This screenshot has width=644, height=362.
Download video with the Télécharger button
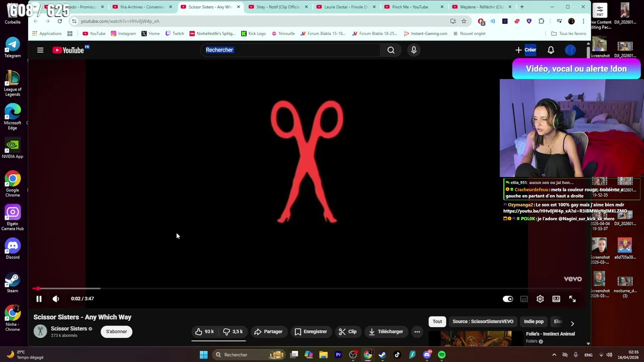click(x=386, y=331)
